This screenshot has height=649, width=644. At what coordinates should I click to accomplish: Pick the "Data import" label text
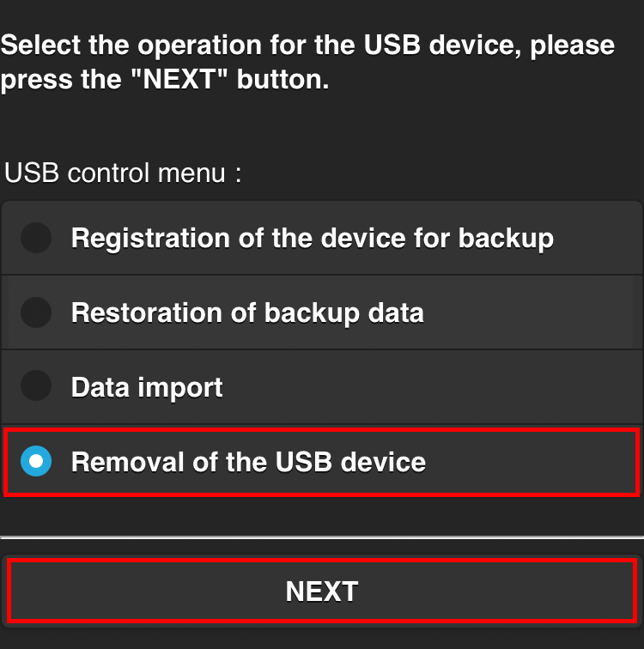click(147, 387)
